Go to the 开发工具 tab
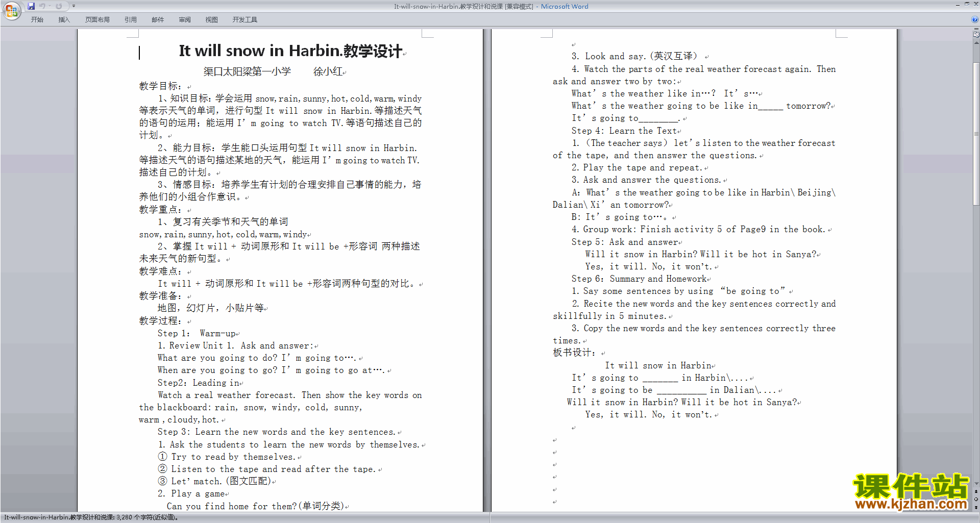This screenshot has height=523, width=980. [x=245, y=20]
